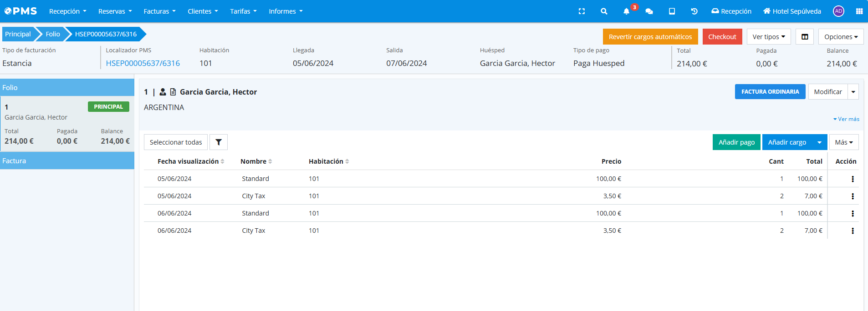Expand the Más dropdown
868x311 pixels.
click(844, 142)
